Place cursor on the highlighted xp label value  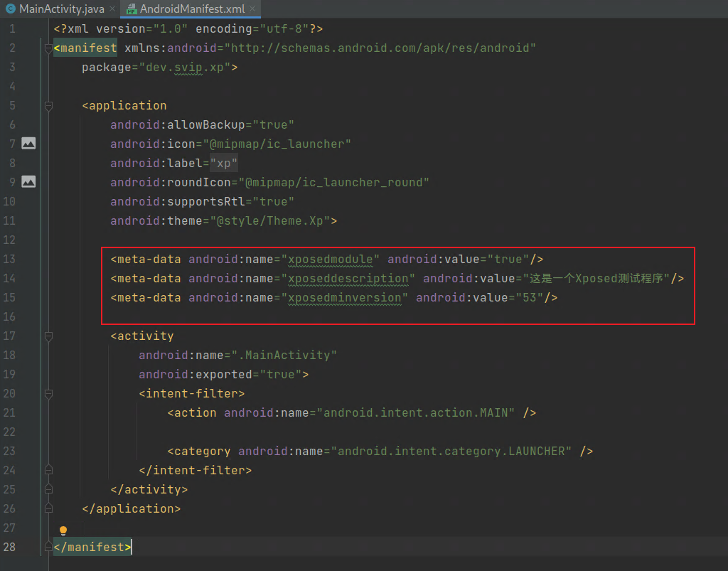(x=223, y=162)
